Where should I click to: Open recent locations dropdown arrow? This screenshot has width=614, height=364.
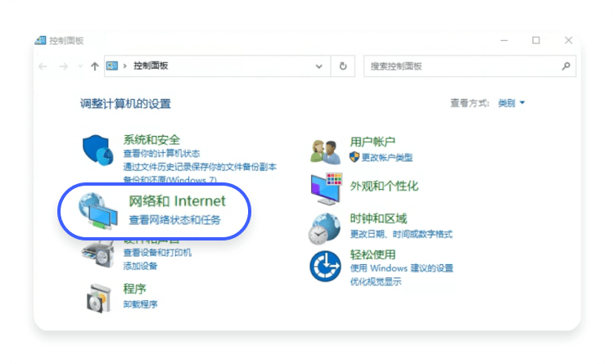80,66
